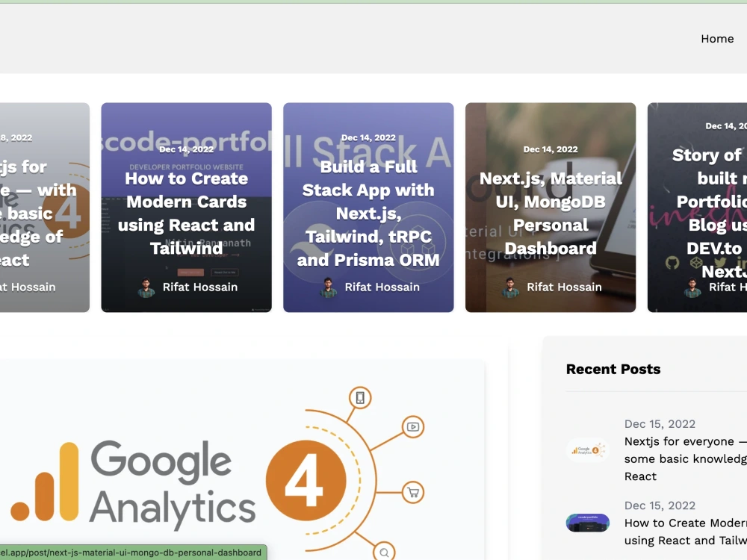The height and width of the screenshot is (560, 747).
Task: Click author avatar on the Modern Cards post card
Action: [x=145, y=287]
